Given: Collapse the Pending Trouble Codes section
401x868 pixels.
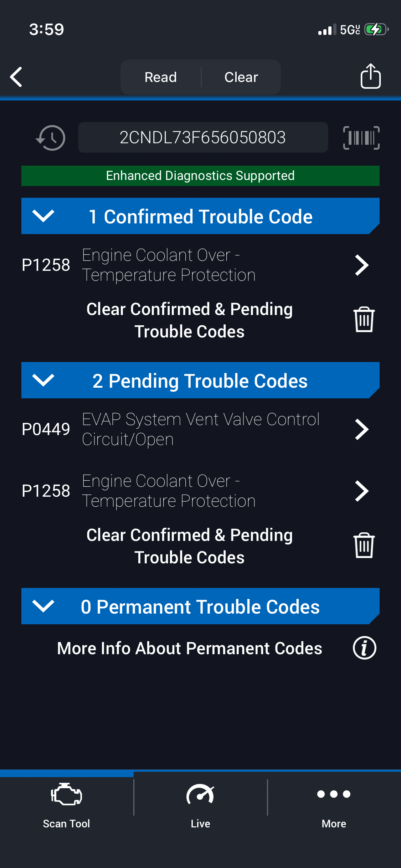Looking at the screenshot, I should tap(43, 380).
